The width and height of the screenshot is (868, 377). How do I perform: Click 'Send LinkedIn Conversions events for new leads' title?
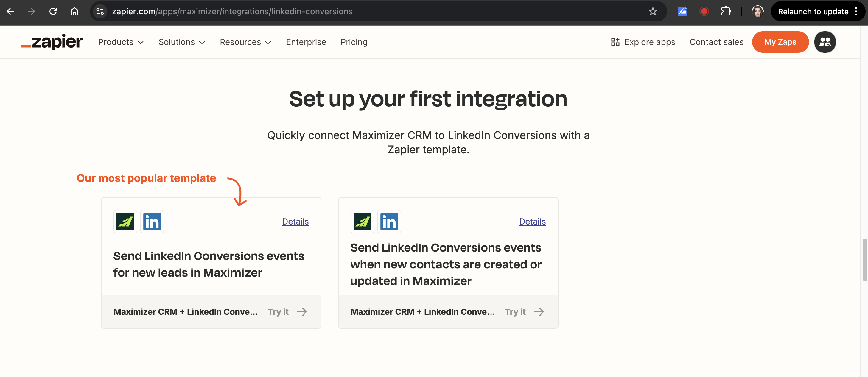[209, 264]
